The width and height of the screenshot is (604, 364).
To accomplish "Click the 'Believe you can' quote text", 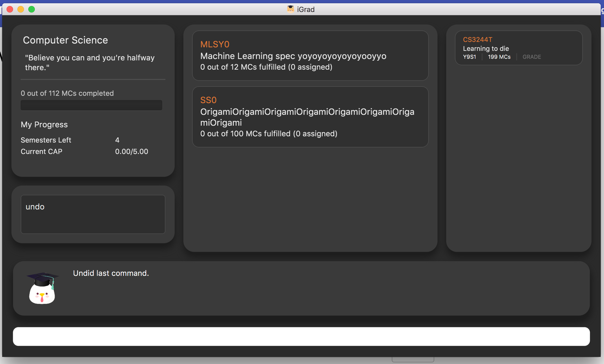I will point(90,63).
